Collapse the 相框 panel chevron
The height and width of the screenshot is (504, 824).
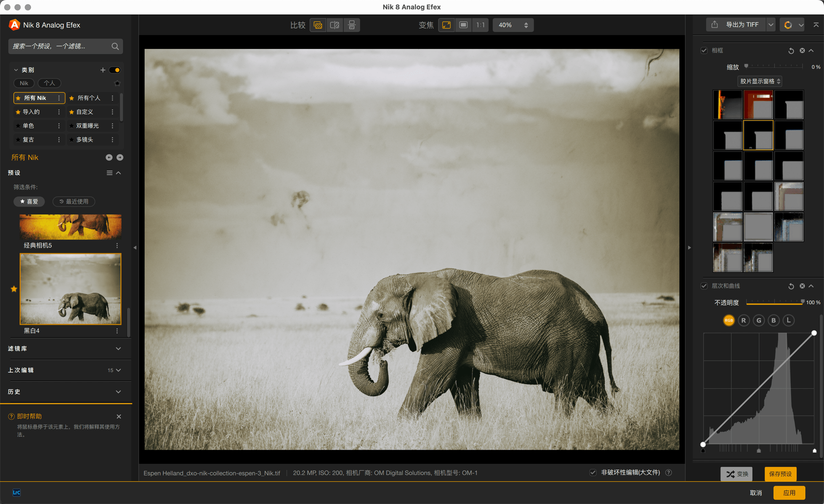click(811, 51)
